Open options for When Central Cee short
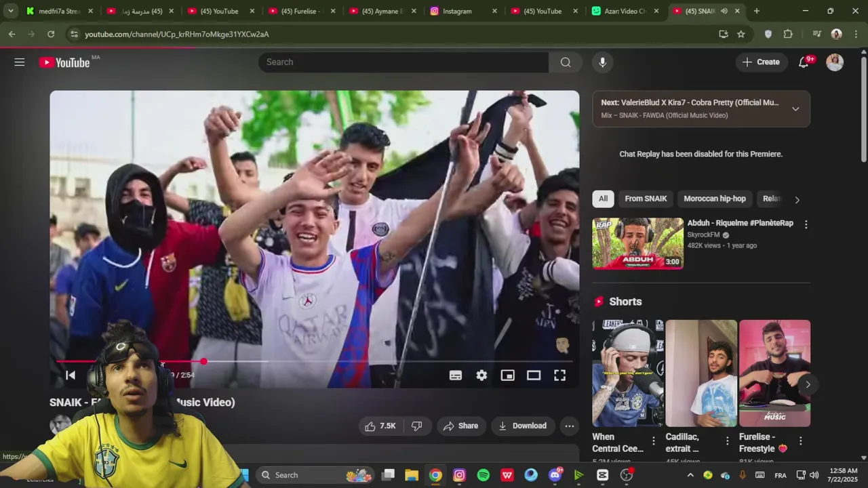 pyautogui.click(x=654, y=441)
